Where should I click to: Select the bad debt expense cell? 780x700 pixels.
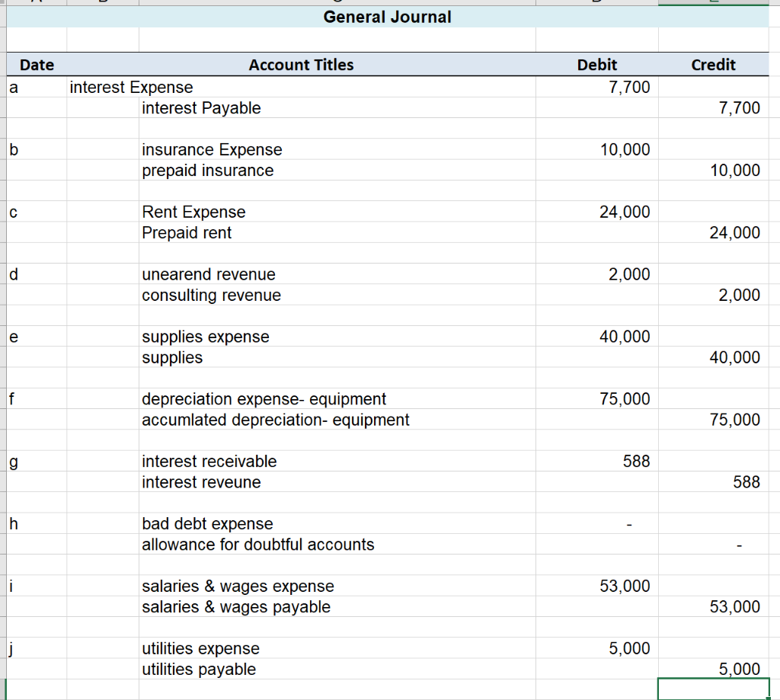click(x=337, y=524)
